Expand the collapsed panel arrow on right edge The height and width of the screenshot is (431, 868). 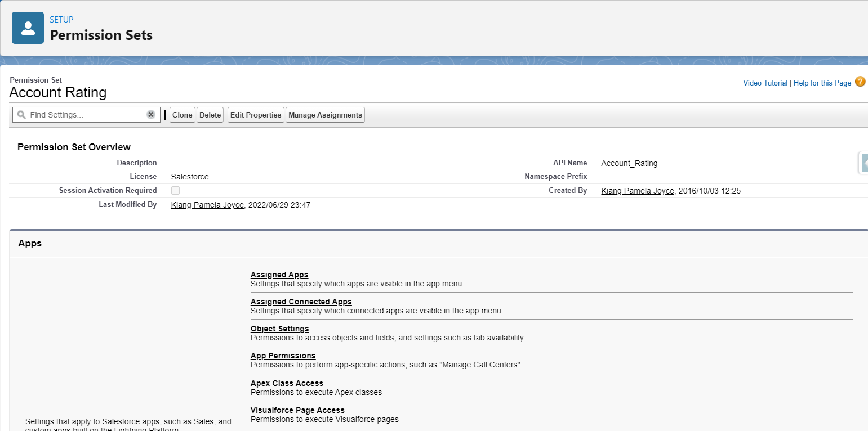865,163
